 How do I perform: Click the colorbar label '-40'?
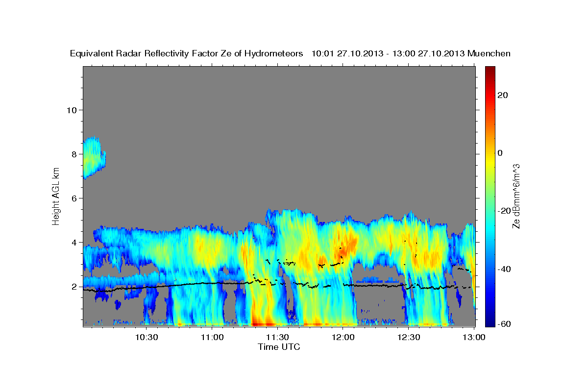point(504,269)
